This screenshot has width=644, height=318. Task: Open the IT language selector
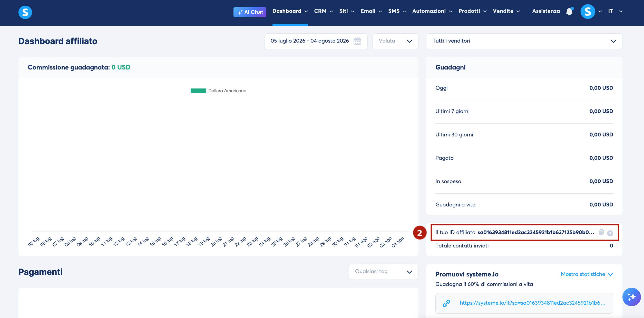point(615,11)
